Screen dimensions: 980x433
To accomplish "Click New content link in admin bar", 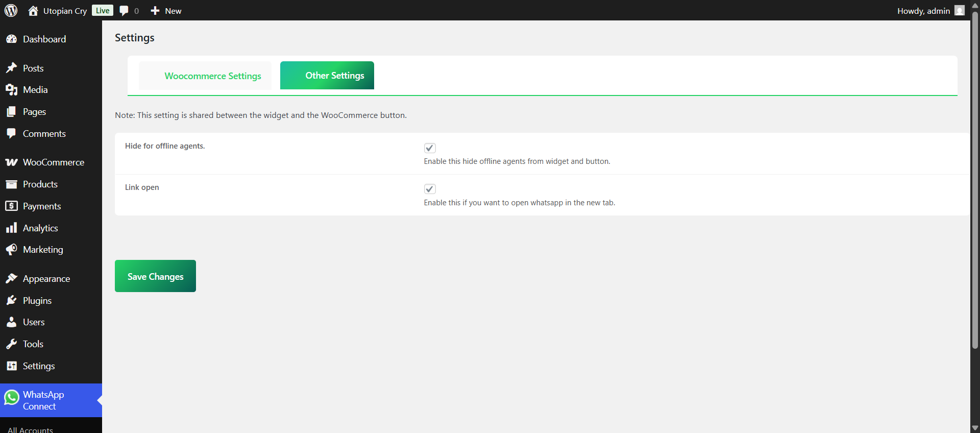I will click(173, 11).
